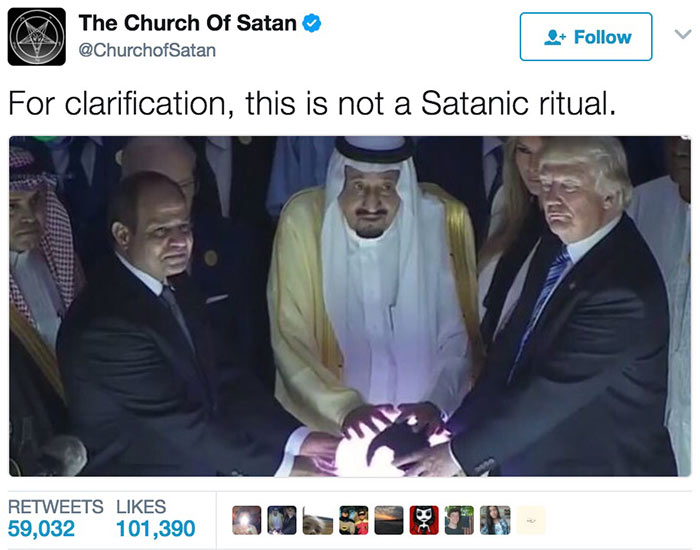Open the red skeleton cartoon liker avatar
Screen dimensions: 700x550
[424, 520]
